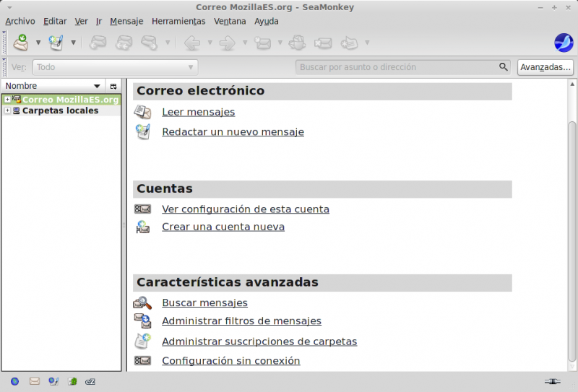This screenshot has height=392, width=578.
Task: Open the Next message dropdown arrow
Action: [x=280, y=43]
